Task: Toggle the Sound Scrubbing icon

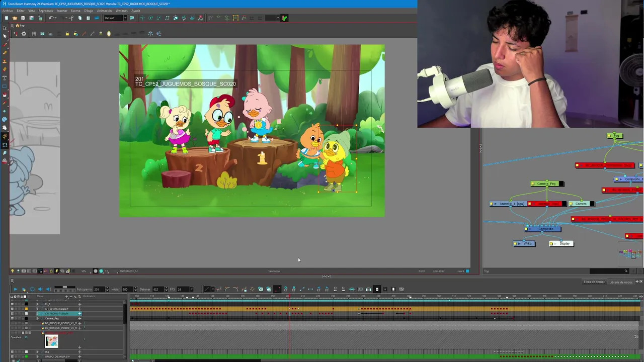Action: tap(49, 289)
